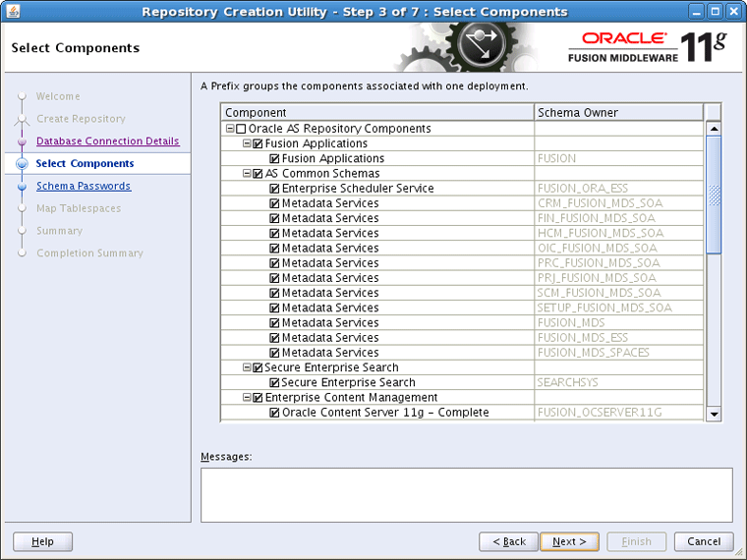Uncheck the FUSION schema Fusion Applications checkbox

point(274,158)
